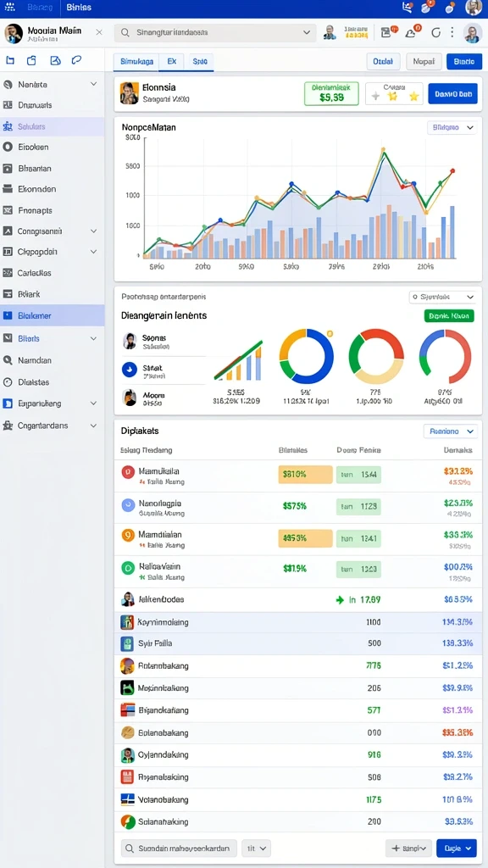488x868 pixels.
Task: Click the refresh icon in header
Action: coord(436,33)
